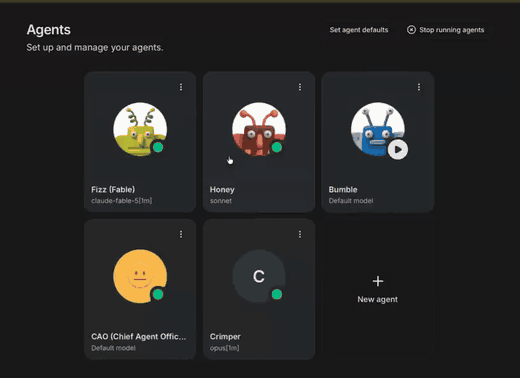This screenshot has width=520, height=378.
Task: Click the plus icon above New agent
Action: 378,281
